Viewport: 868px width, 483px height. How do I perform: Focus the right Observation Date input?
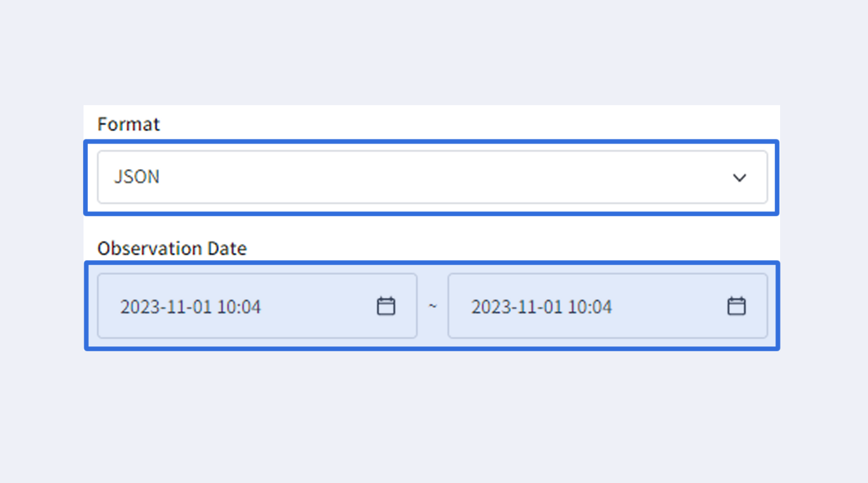608,306
